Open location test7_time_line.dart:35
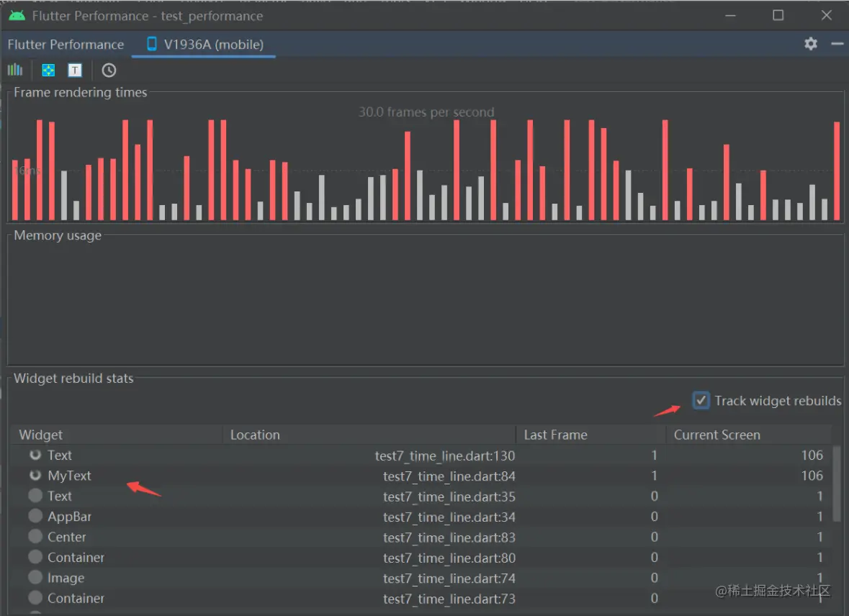This screenshot has height=616, width=849. pos(449,497)
